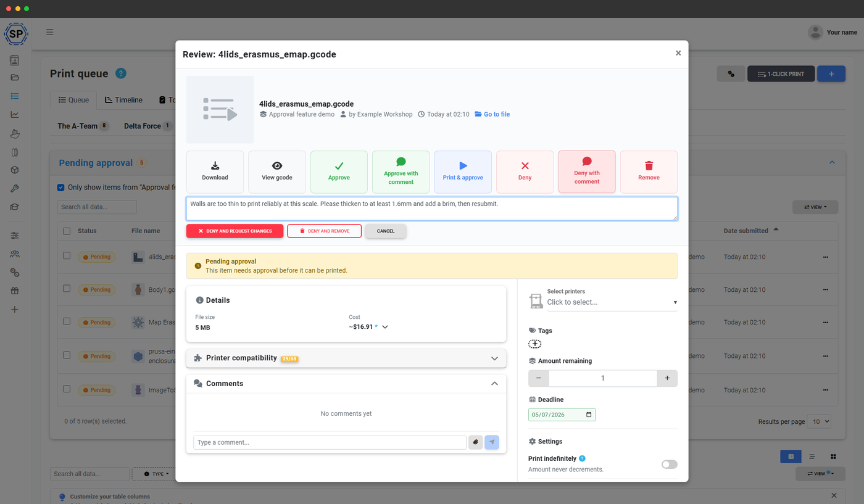Click the Deny and Remove button
The image size is (864, 504).
click(x=324, y=231)
